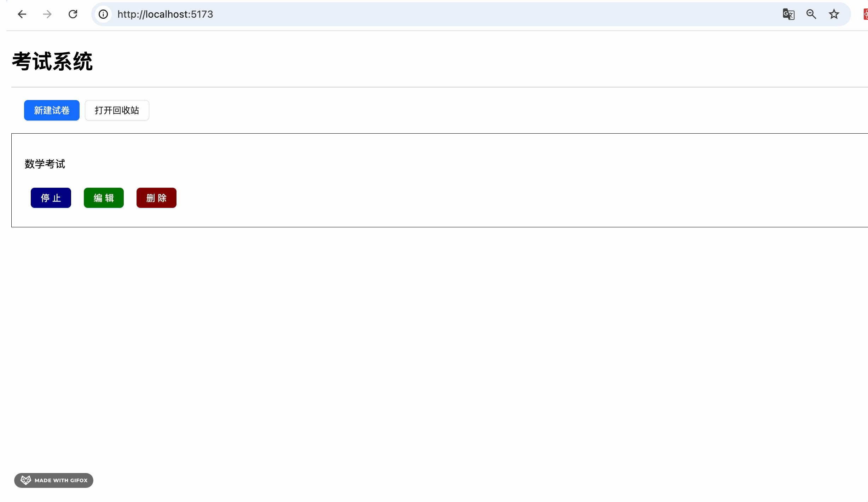The height and width of the screenshot is (502, 868).
Task: Click the forward navigation arrow
Action: pyautogui.click(x=47, y=14)
